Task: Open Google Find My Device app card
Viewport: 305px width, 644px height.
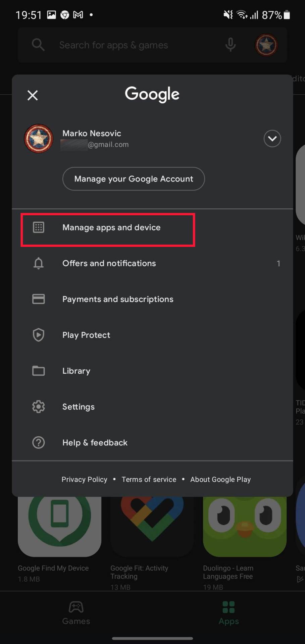Action: 59,540
